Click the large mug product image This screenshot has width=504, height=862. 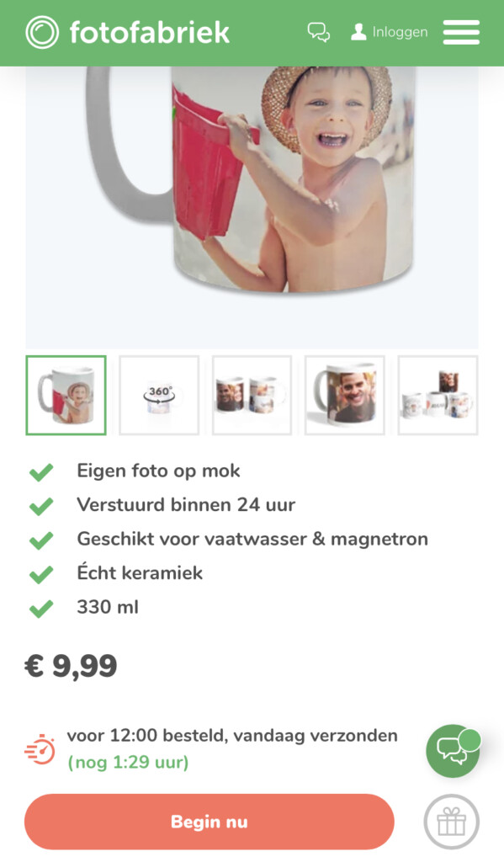click(252, 207)
